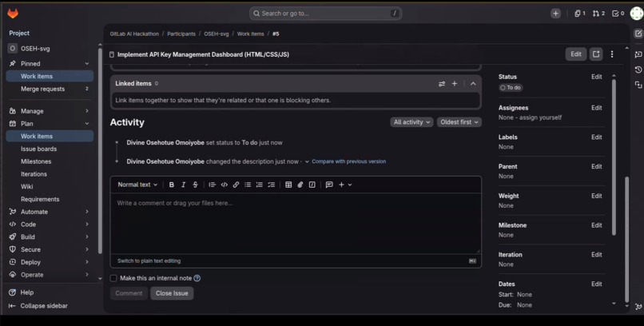Open the user avatar menu
This screenshot has height=326, width=644.
[637, 14]
